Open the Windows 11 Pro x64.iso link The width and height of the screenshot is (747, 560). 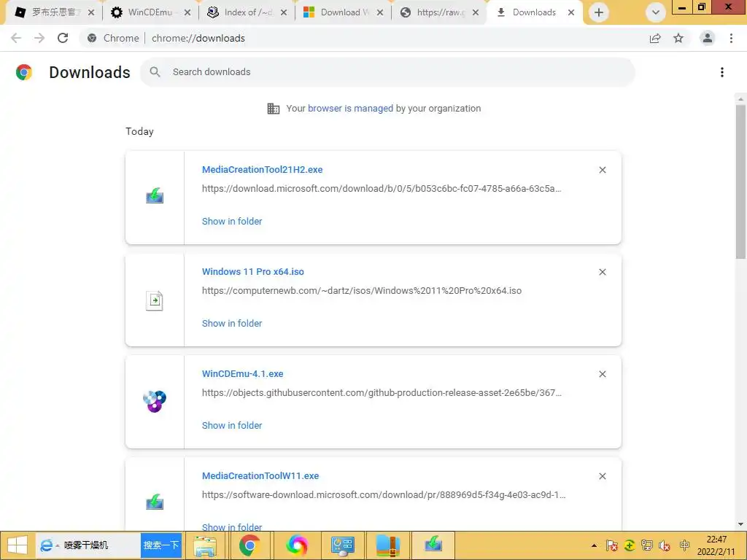point(253,271)
